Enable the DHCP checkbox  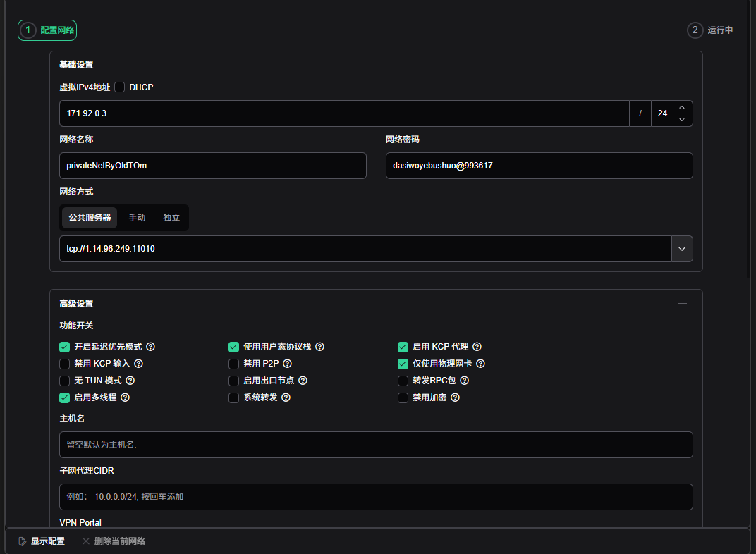120,87
